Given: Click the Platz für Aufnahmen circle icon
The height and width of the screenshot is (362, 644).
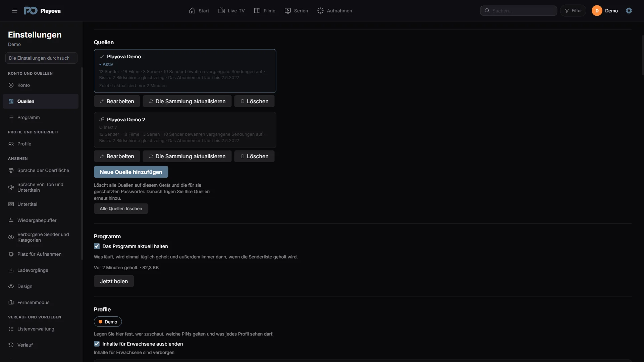Looking at the screenshot, I should pos(11,254).
